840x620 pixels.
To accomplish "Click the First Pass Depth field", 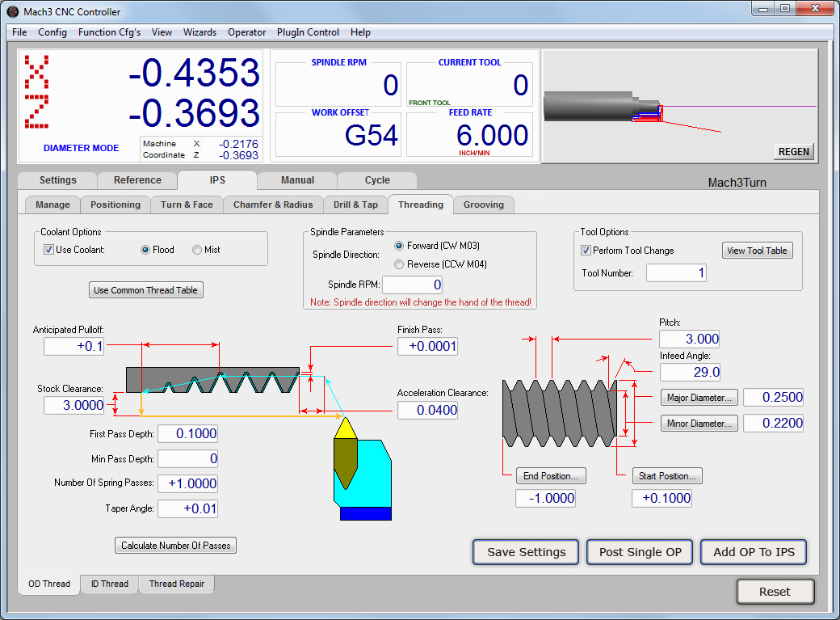I will coord(188,434).
